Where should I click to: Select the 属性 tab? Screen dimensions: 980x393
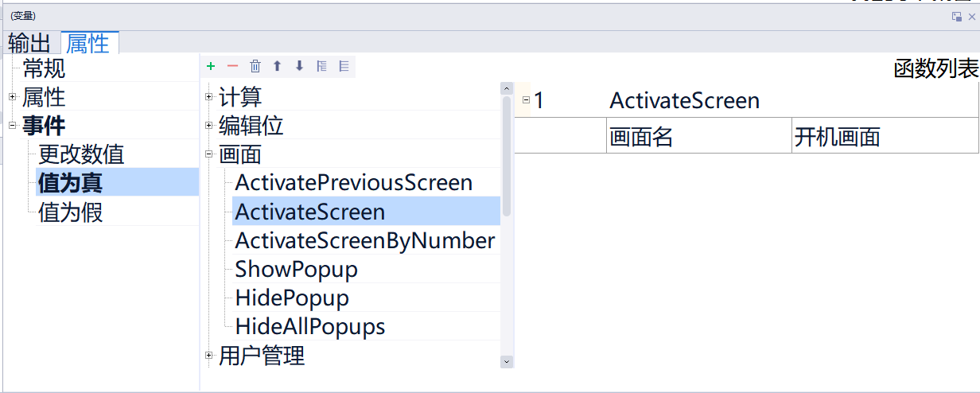click(x=87, y=43)
